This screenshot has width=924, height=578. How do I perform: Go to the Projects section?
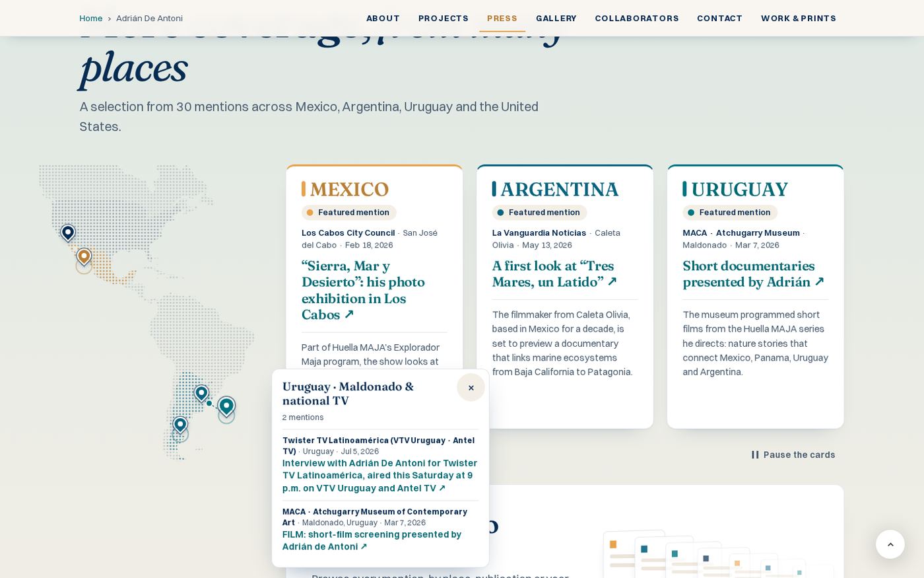click(x=444, y=18)
